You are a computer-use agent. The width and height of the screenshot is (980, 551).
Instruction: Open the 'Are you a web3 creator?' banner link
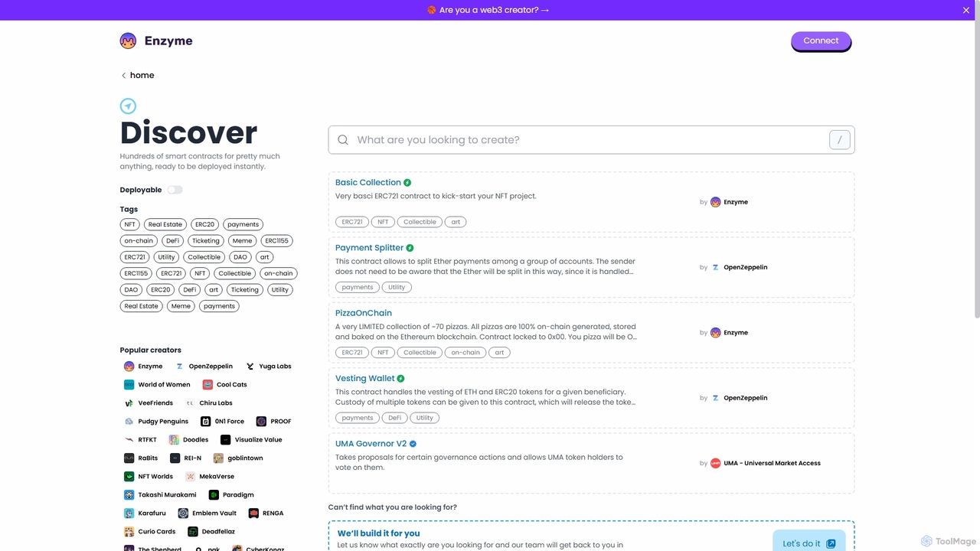(488, 10)
